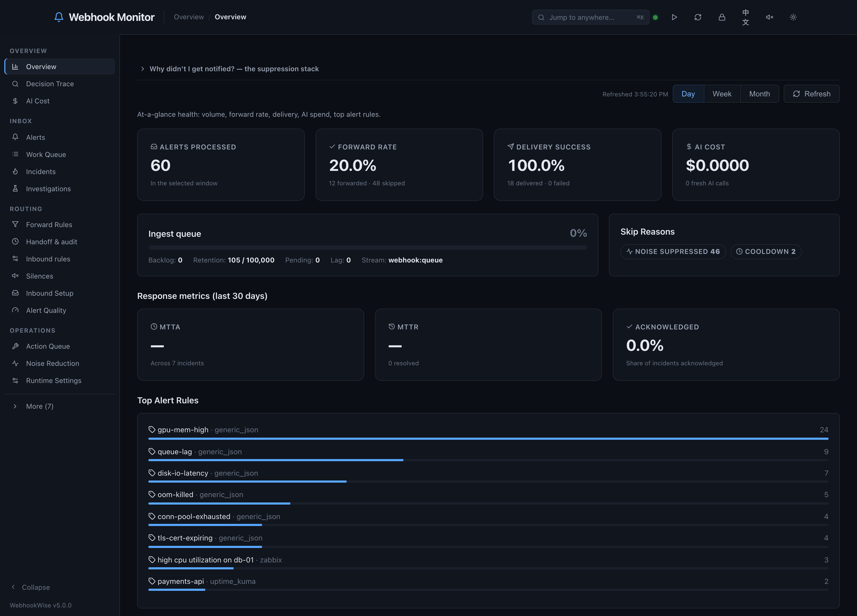Screen dimensions: 857x616
Task: Click the Acknowledged 0.0% value
Action: pyautogui.click(x=645, y=345)
